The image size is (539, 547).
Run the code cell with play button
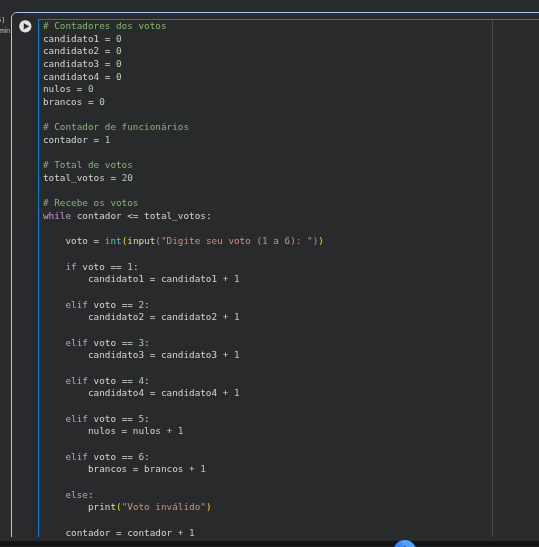[25, 26]
